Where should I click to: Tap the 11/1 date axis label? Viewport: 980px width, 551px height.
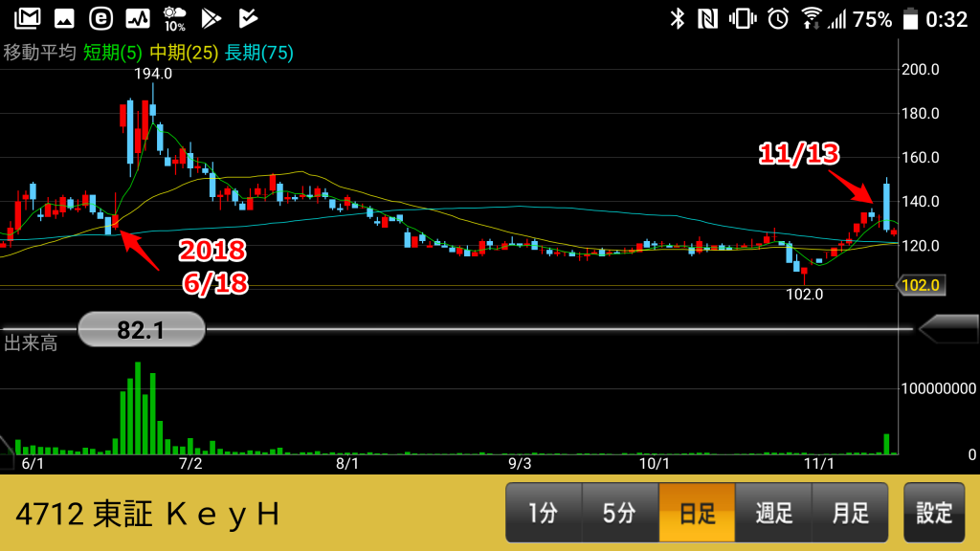[819, 464]
